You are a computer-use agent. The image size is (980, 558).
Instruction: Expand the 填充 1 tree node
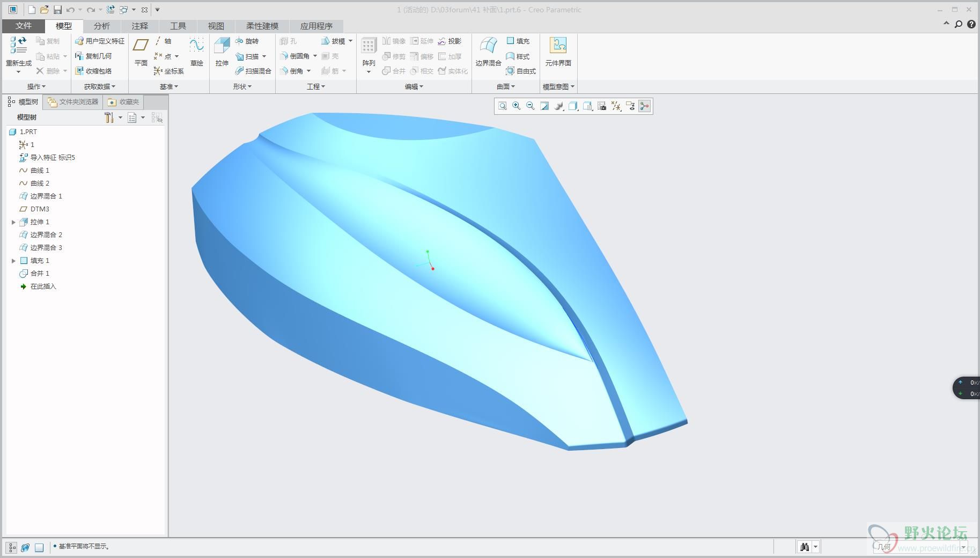pos(13,261)
